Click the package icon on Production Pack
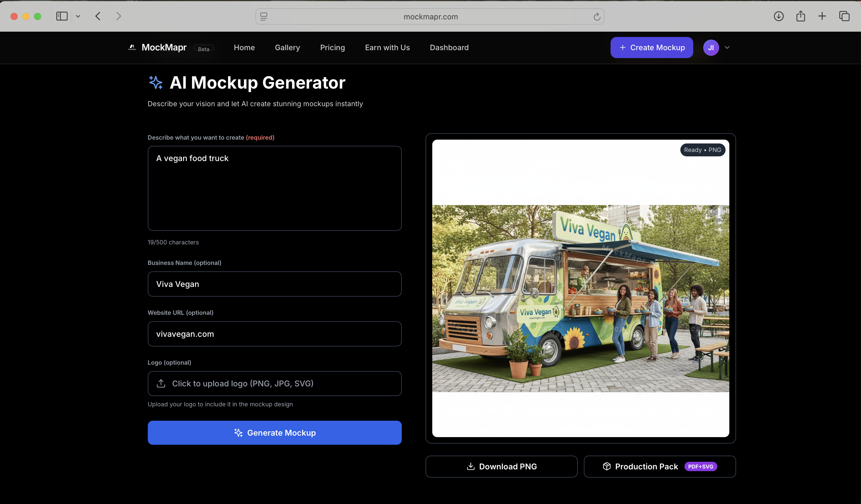This screenshot has width=861, height=504. pos(606,466)
